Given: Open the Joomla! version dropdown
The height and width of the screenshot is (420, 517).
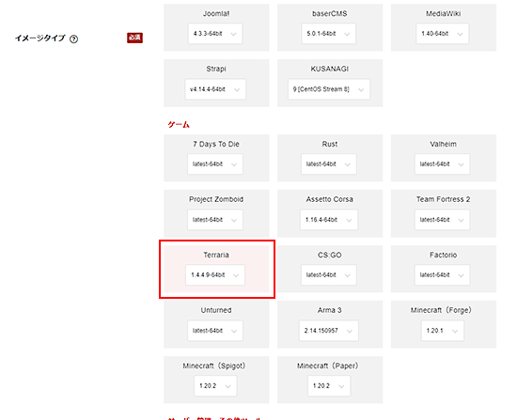Looking at the screenshot, I should pos(215,34).
